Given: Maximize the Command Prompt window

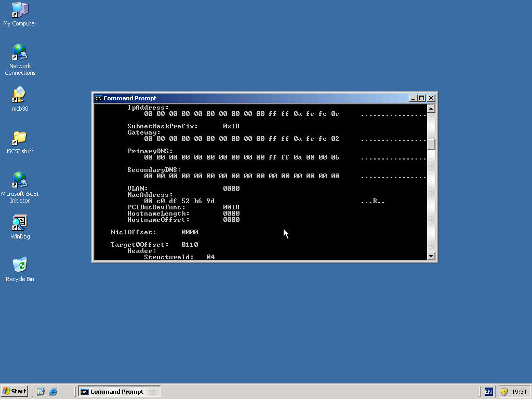Looking at the screenshot, I should [x=422, y=98].
